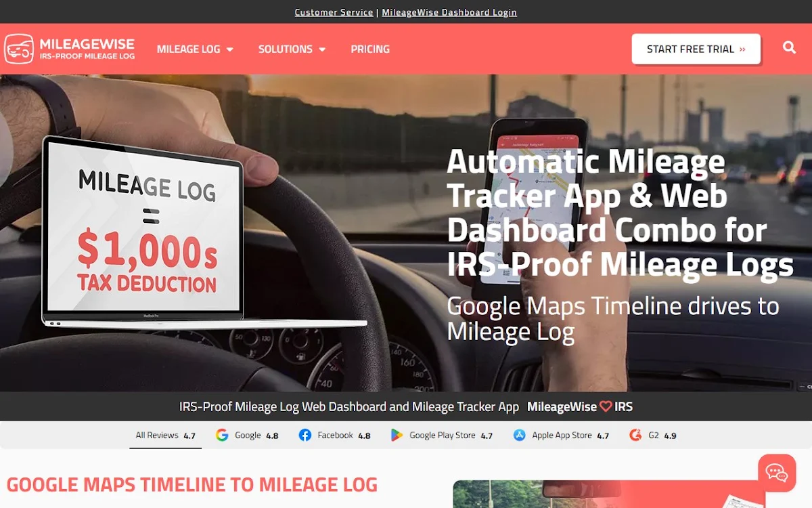
Task: Select the Google reviews icon
Action: pos(222,436)
